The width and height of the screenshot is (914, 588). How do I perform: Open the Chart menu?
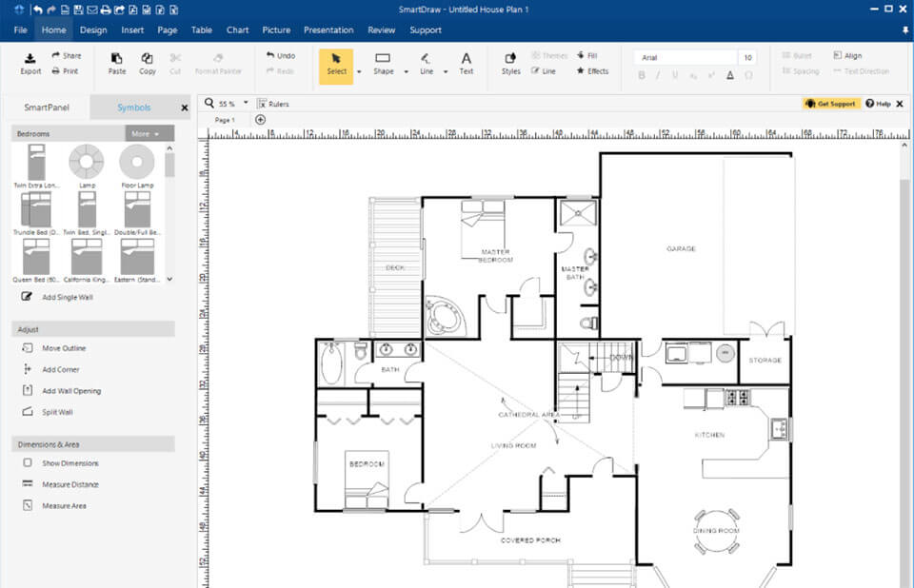(x=237, y=29)
